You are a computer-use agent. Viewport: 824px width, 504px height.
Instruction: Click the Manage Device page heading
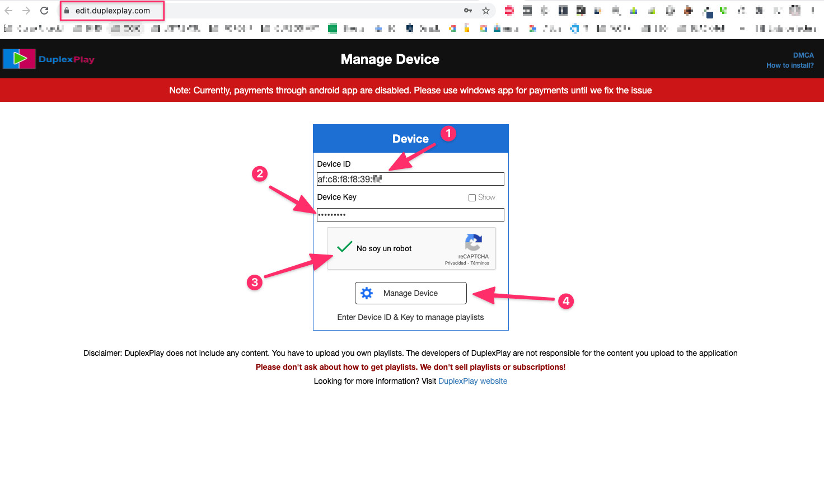tap(390, 59)
